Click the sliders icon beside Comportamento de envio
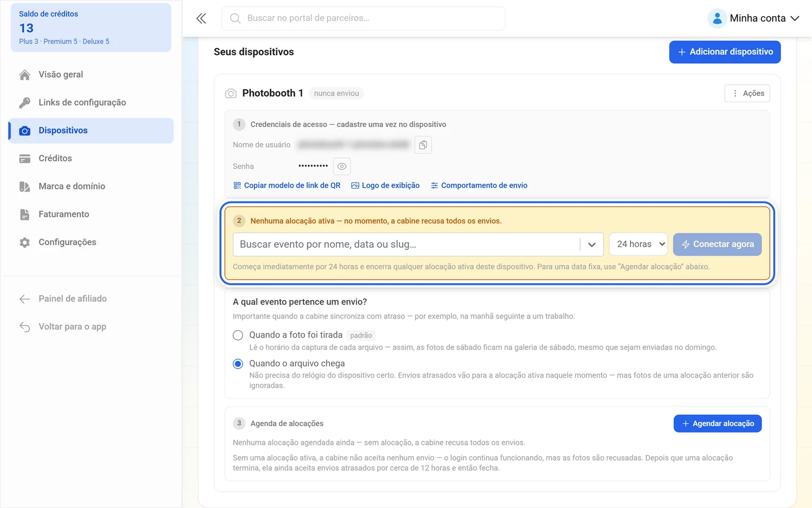The image size is (812, 508). pyautogui.click(x=434, y=185)
